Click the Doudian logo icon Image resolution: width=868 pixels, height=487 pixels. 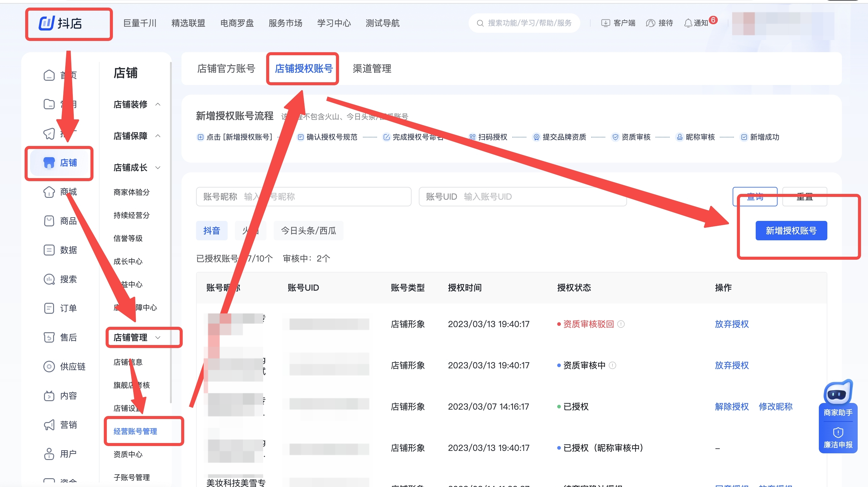pyautogui.click(x=47, y=23)
